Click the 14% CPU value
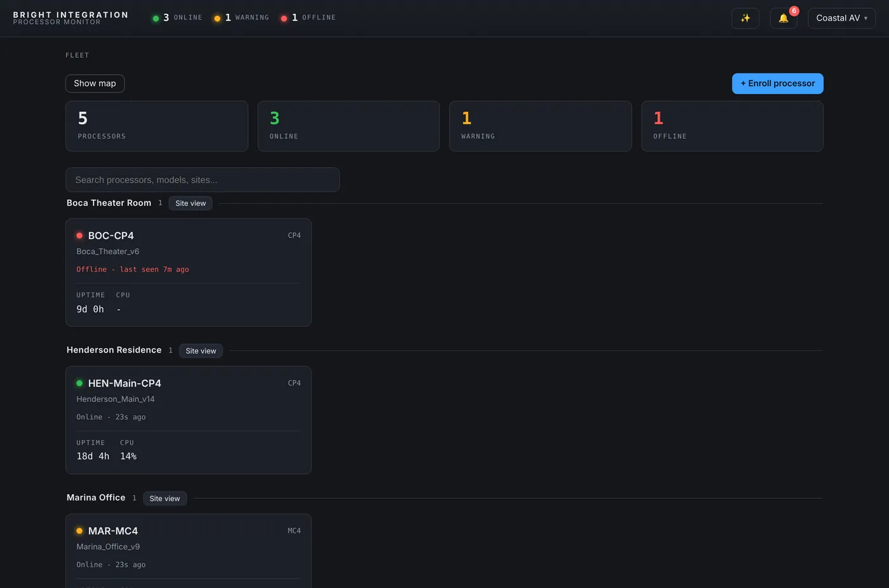Screen dimensions: 889x588 tap(128, 457)
